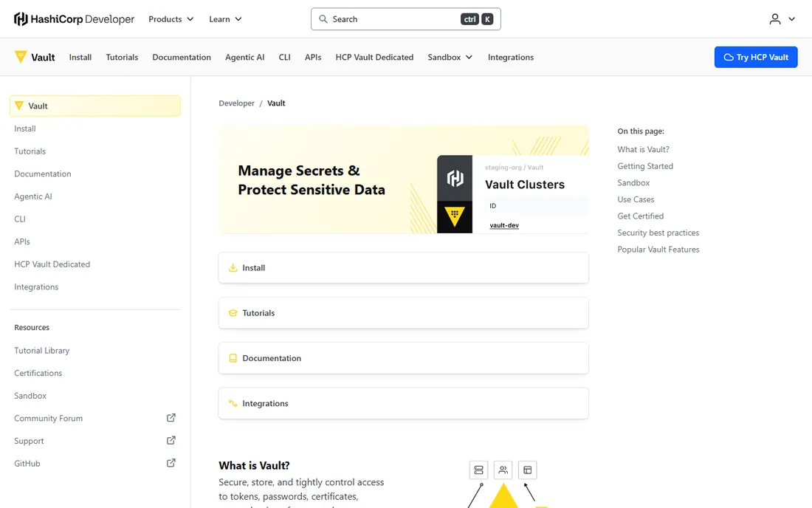Click the yellow Vault logo in the product nav bar
Image resolution: width=812 pixels, height=508 pixels.
21,57
